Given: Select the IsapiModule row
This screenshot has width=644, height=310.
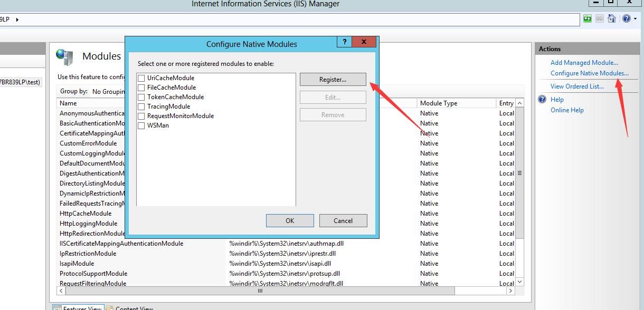Looking at the screenshot, I should click(77, 264).
